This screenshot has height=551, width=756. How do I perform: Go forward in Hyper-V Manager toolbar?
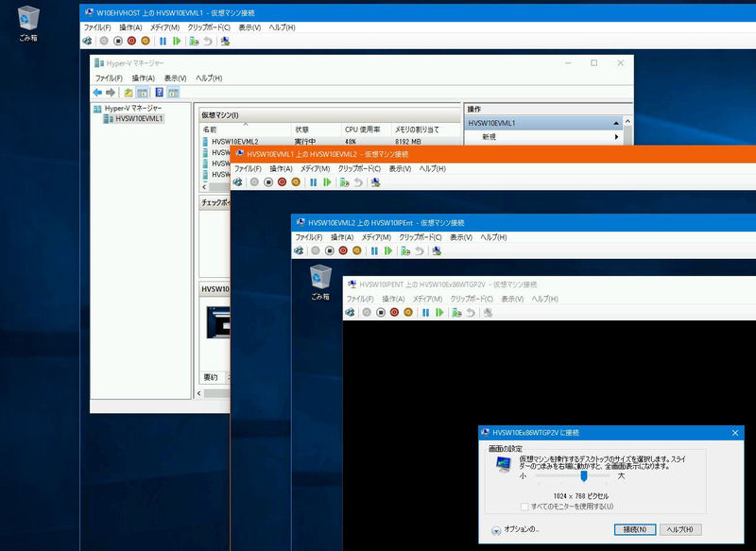pyautogui.click(x=111, y=92)
